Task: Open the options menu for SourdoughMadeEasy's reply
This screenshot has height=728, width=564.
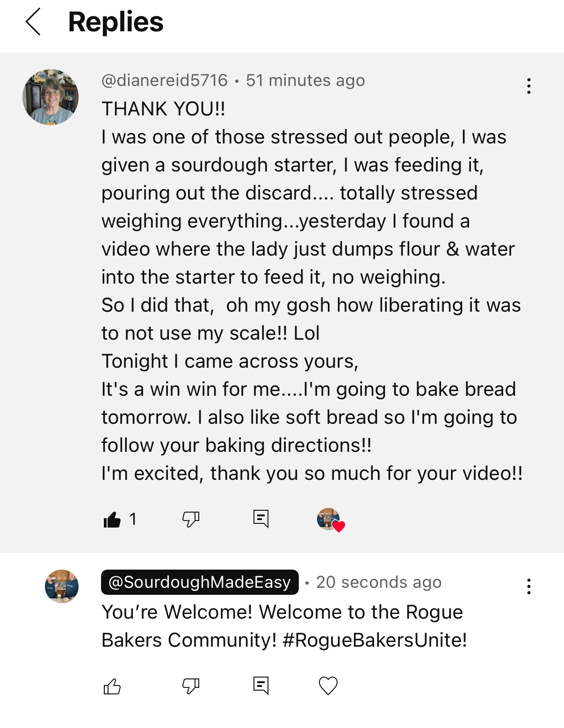Action: pyautogui.click(x=528, y=586)
